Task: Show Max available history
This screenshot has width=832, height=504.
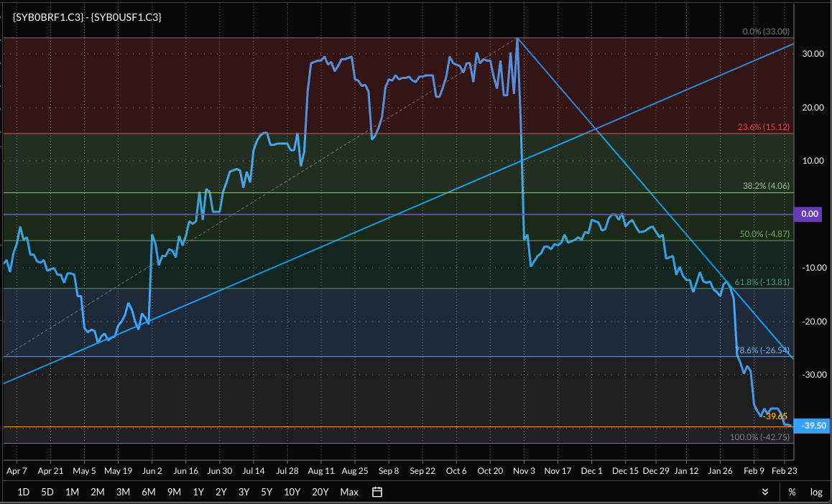Action: [349, 492]
